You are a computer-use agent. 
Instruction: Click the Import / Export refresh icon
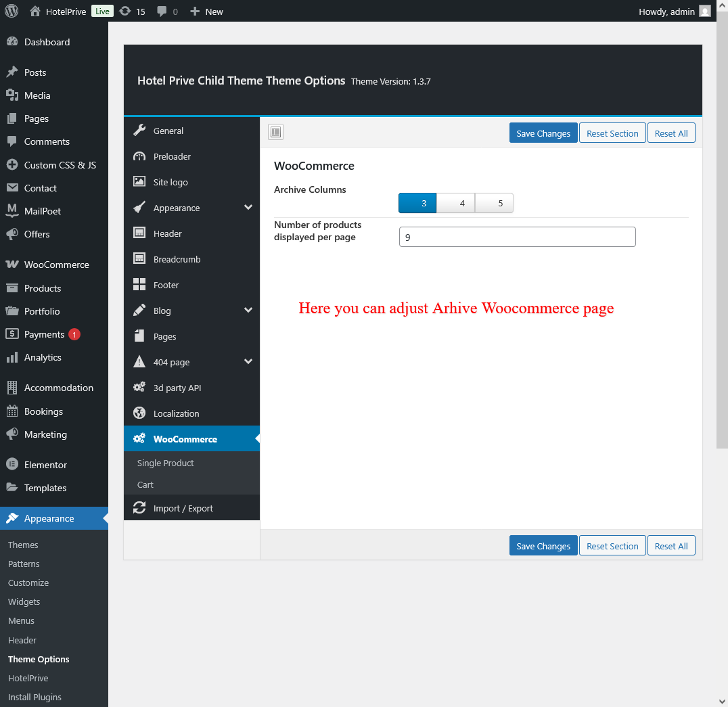pos(139,508)
